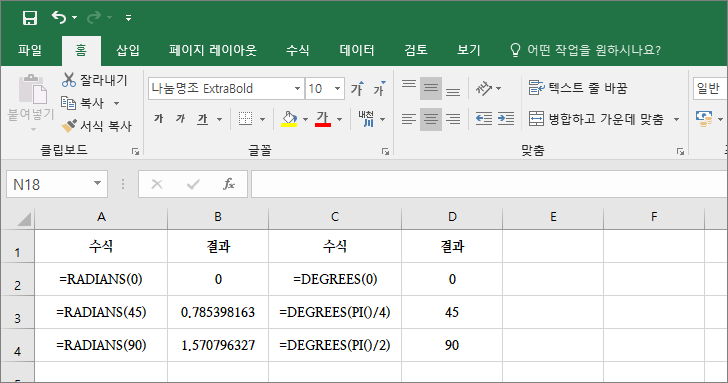Switch to the 홈 ribbon tab
The width and height of the screenshot is (728, 383).
(x=81, y=50)
